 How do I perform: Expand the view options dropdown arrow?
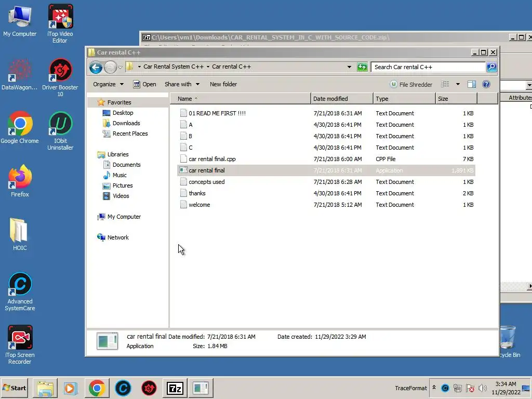pos(458,84)
